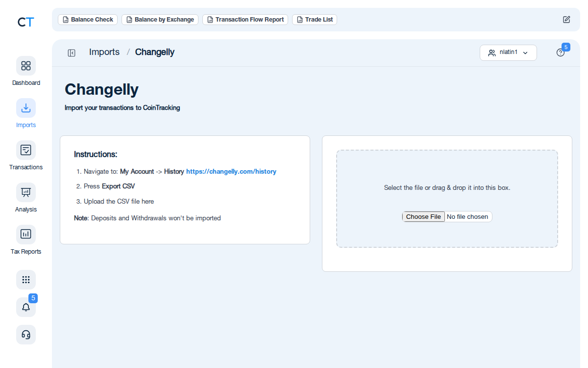
Task: Open the Transactions sidebar icon
Action: pyautogui.click(x=26, y=150)
